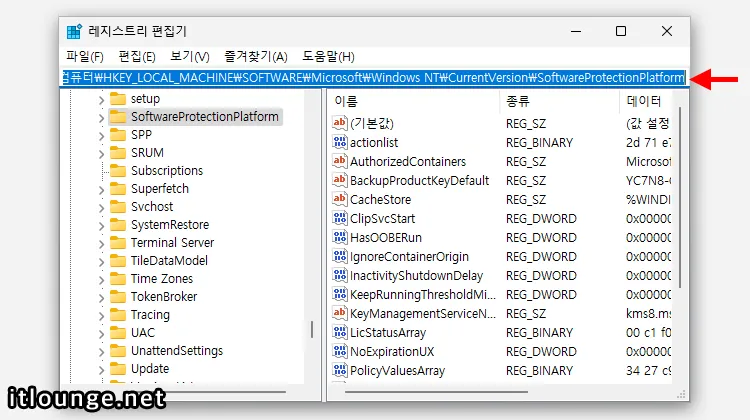Viewport: 750px width, 420px height.
Task: Expand the TokenBroker key chevron
Action: click(101, 298)
